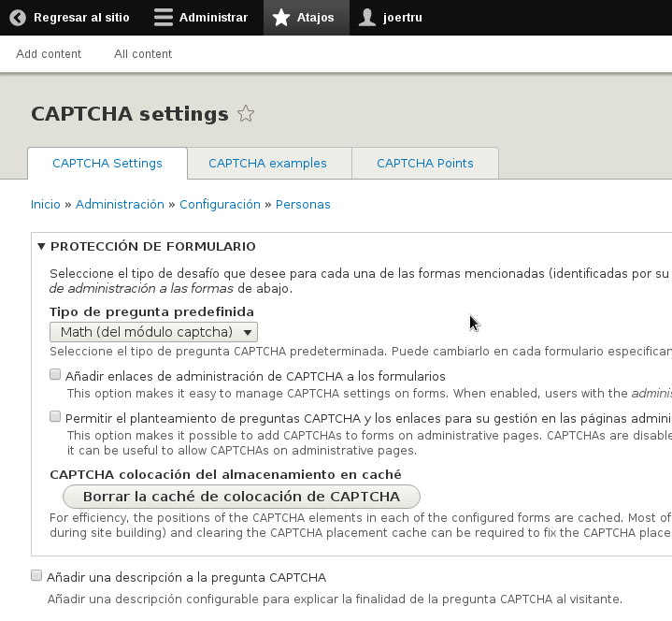This screenshot has height=621, width=672.
Task: Enable Permitir el planteamiento de preguntas CAPTCHA
Action: [x=55, y=416]
